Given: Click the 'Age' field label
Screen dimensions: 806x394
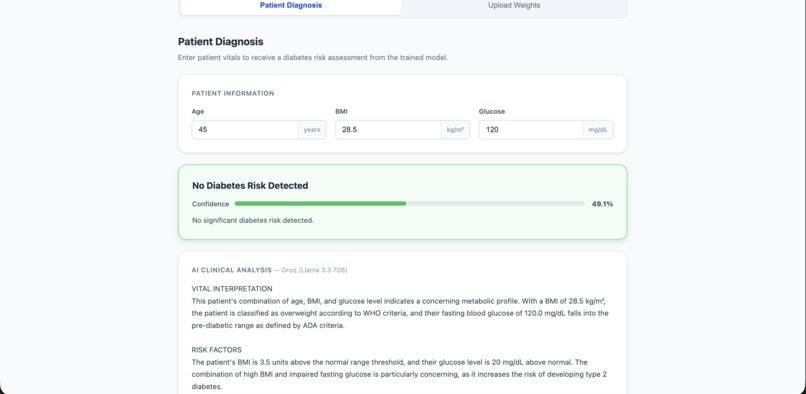Looking at the screenshot, I should point(198,112).
